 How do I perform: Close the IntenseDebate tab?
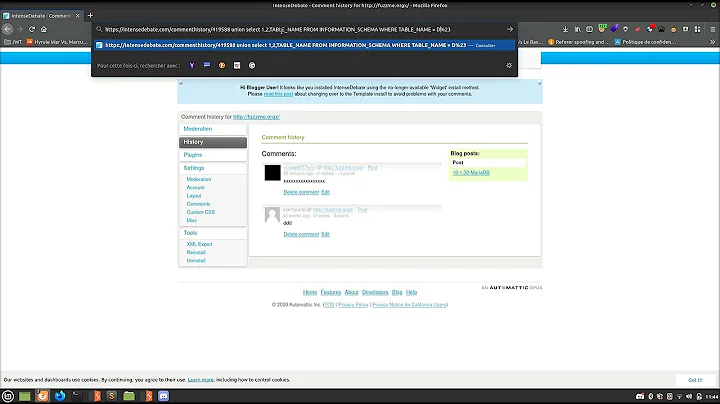click(x=78, y=16)
